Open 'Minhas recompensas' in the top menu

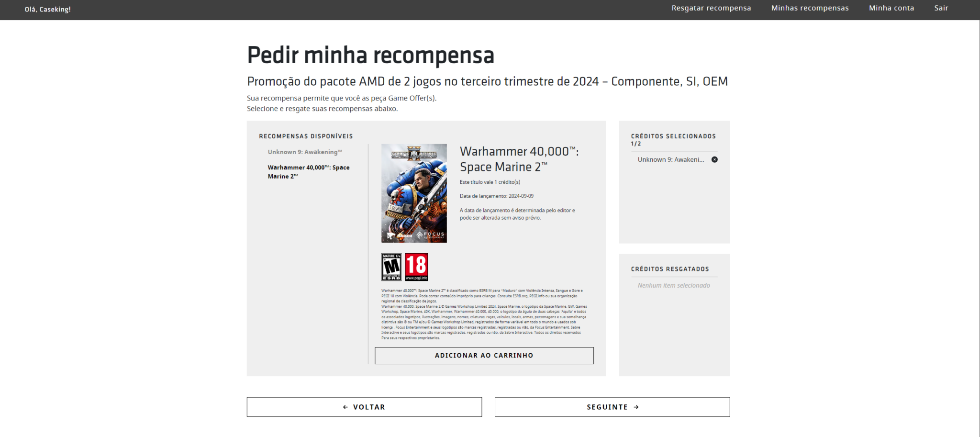[810, 8]
